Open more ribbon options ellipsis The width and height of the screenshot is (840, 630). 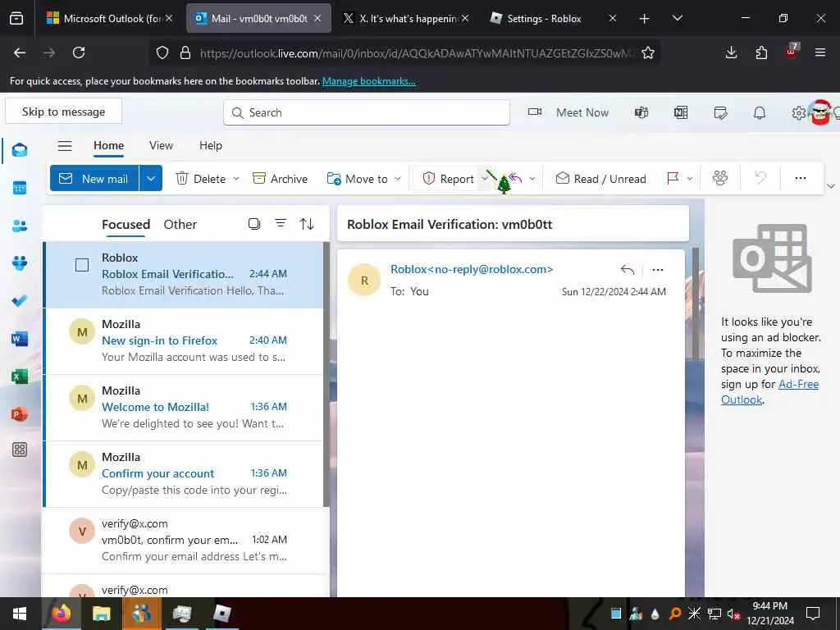[801, 178]
